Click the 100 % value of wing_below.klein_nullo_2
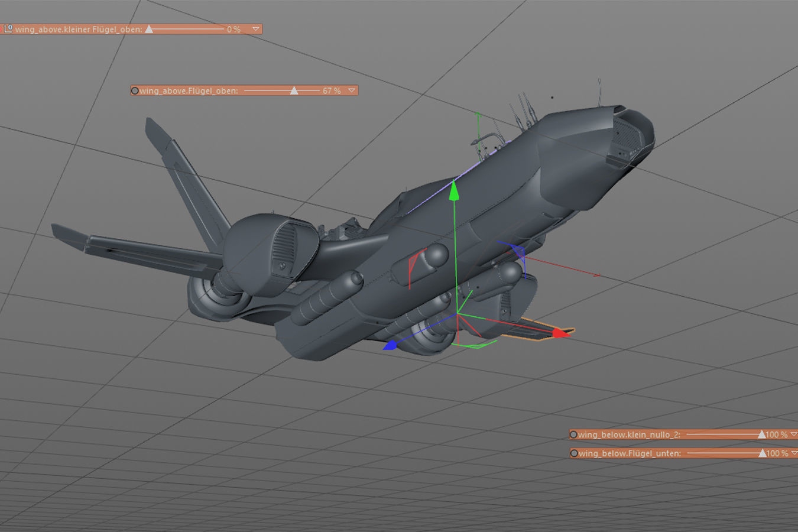The image size is (798, 532). point(777,434)
